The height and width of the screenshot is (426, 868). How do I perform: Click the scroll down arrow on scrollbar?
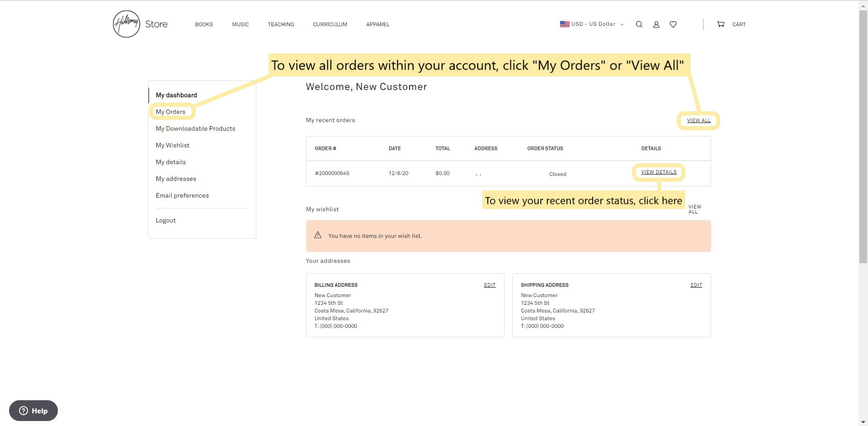[863, 422]
